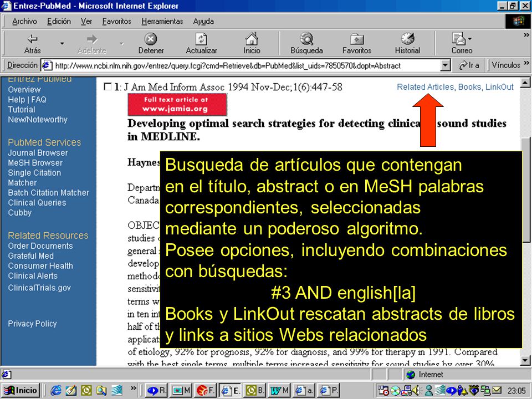Open Clinical Alerts link
Image resolution: width=532 pixels, height=399 pixels.
tap(33, 276)
